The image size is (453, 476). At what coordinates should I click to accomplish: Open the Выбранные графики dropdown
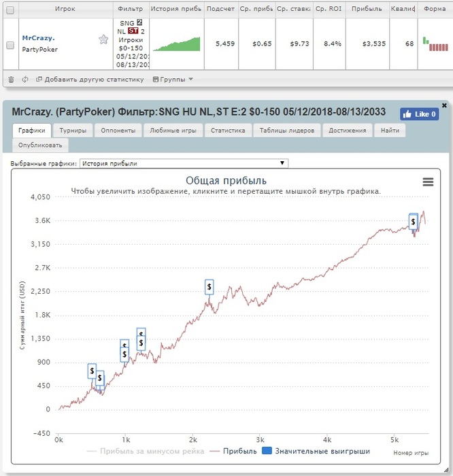[184, 163]
